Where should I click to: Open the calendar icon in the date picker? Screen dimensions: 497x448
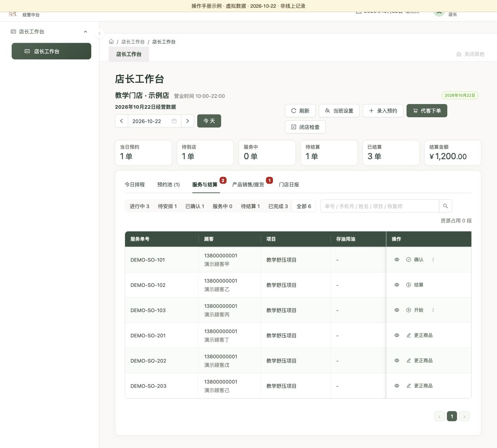click(x=174, y=121)
